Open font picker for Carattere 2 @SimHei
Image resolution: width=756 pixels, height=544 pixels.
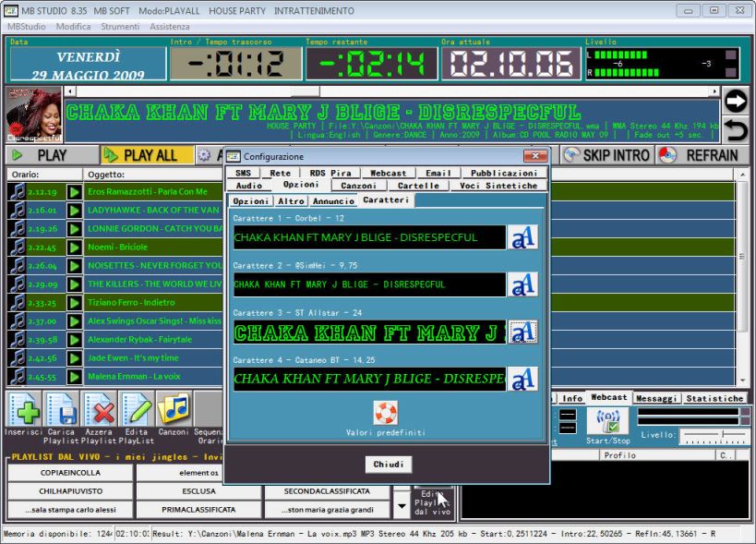(x=523, y=284)
